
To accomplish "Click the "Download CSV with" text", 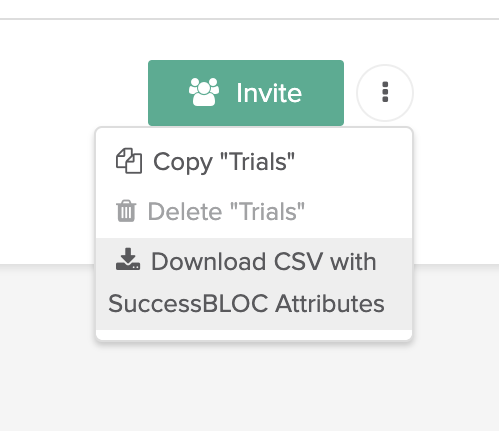I will point(264,262).
